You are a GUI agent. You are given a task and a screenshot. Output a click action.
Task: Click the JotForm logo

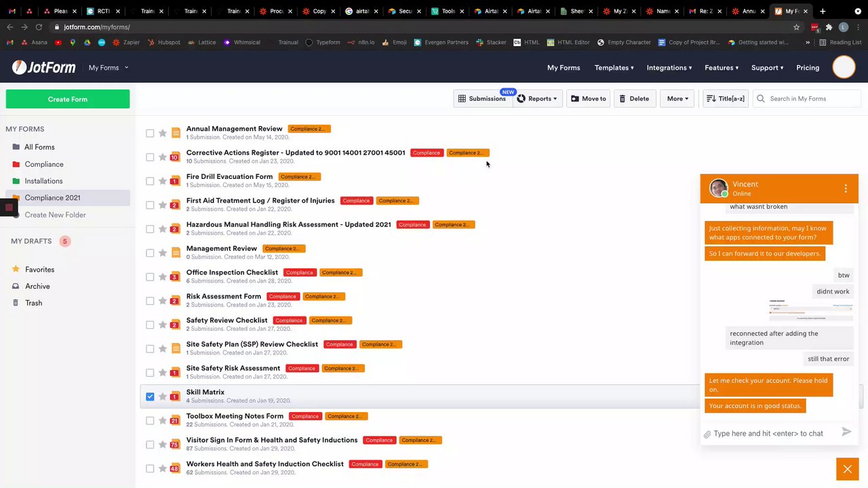point(43,67)
